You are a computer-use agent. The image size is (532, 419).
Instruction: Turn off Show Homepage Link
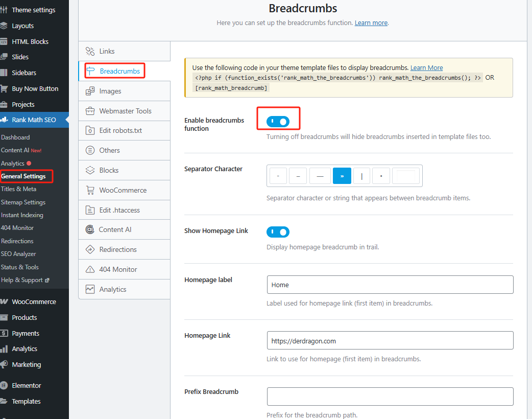click(x=278, y=231)
